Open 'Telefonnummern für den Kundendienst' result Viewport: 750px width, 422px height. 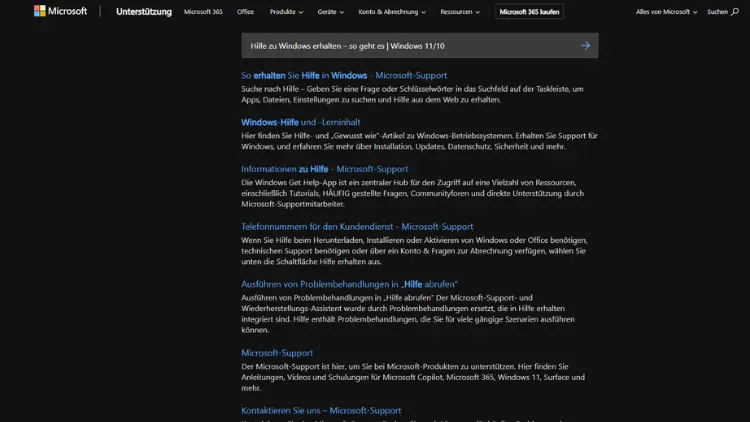tap(357, 226)
